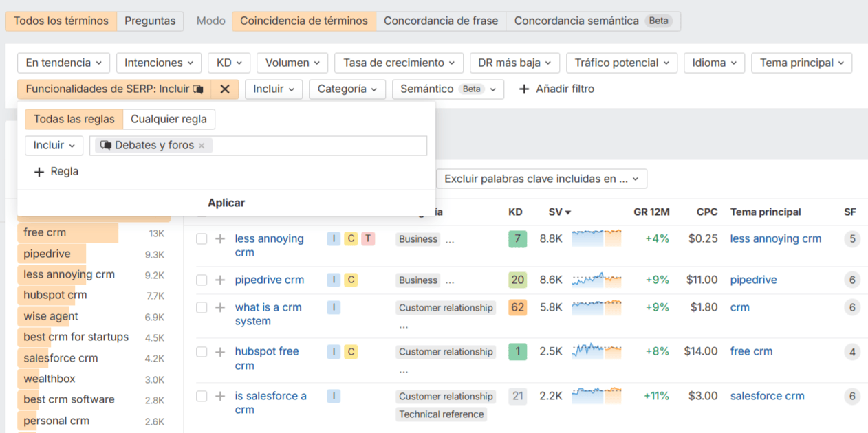Open 'Funcionalidades de SERP: Incluir' filter
The width and height of the screenshot is (868, 433).
pyautogui.click(x=114, y=89)
